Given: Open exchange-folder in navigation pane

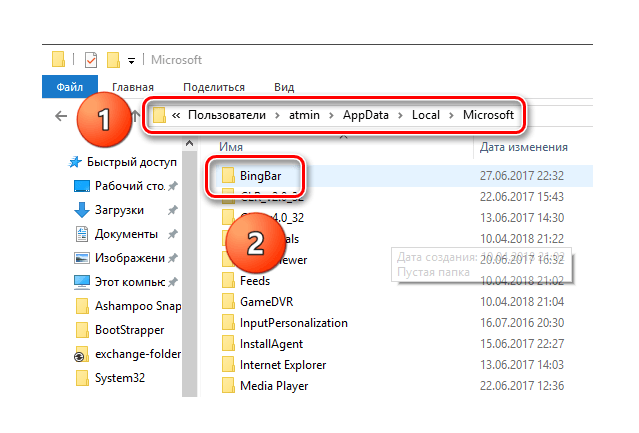Looking at the screenshot, I should [x=138, y=354].
